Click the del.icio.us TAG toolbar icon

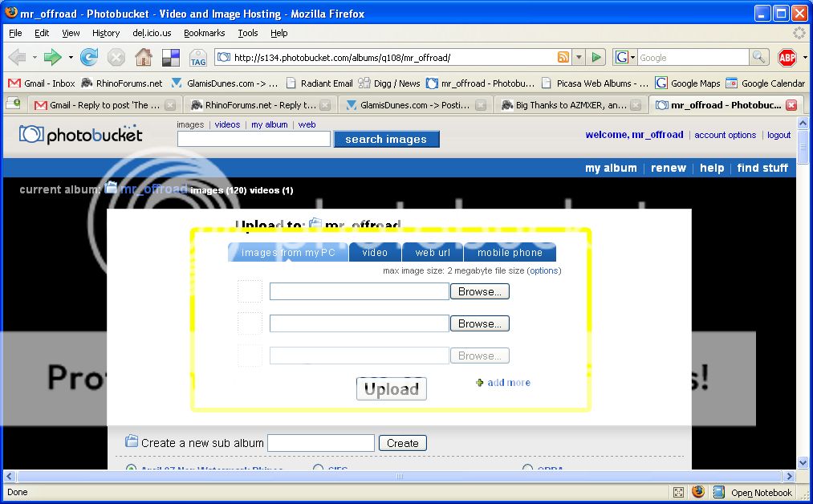[197, 58]
